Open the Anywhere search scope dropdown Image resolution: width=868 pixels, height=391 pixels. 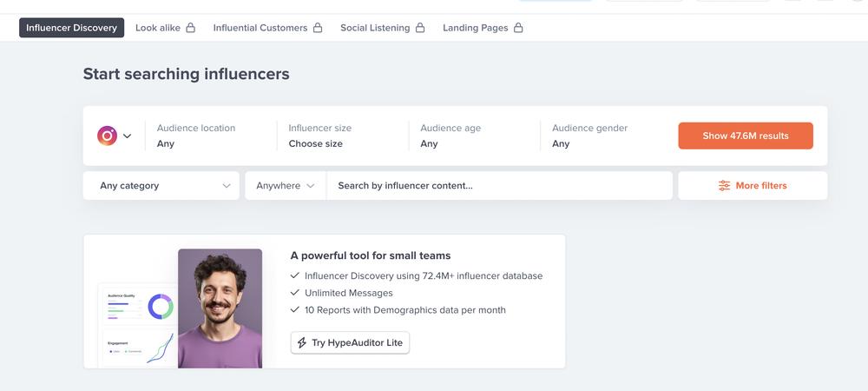click(286, 186)
